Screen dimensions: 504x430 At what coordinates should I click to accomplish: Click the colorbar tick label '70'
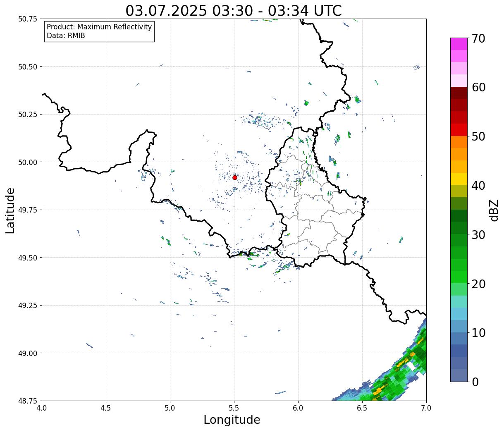tap(478, 38)
